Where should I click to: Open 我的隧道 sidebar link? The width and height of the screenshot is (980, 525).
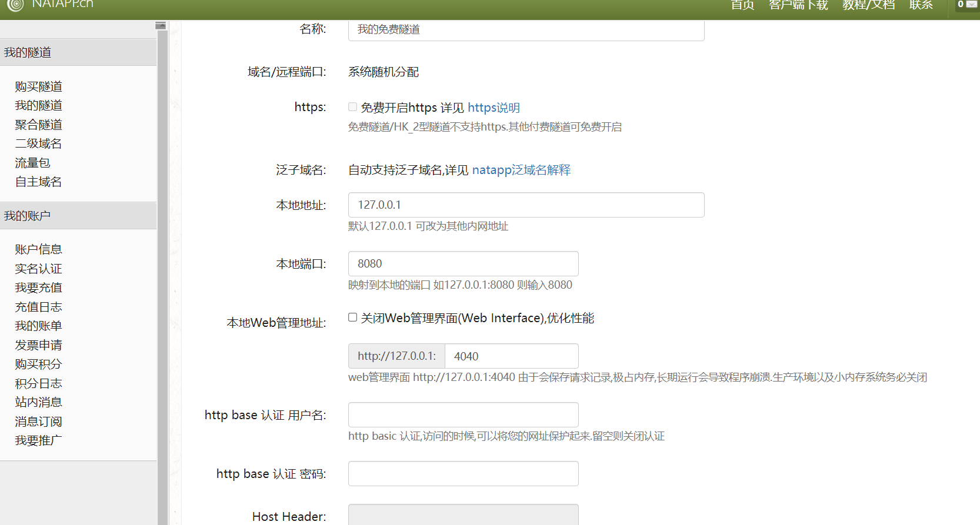38,105
